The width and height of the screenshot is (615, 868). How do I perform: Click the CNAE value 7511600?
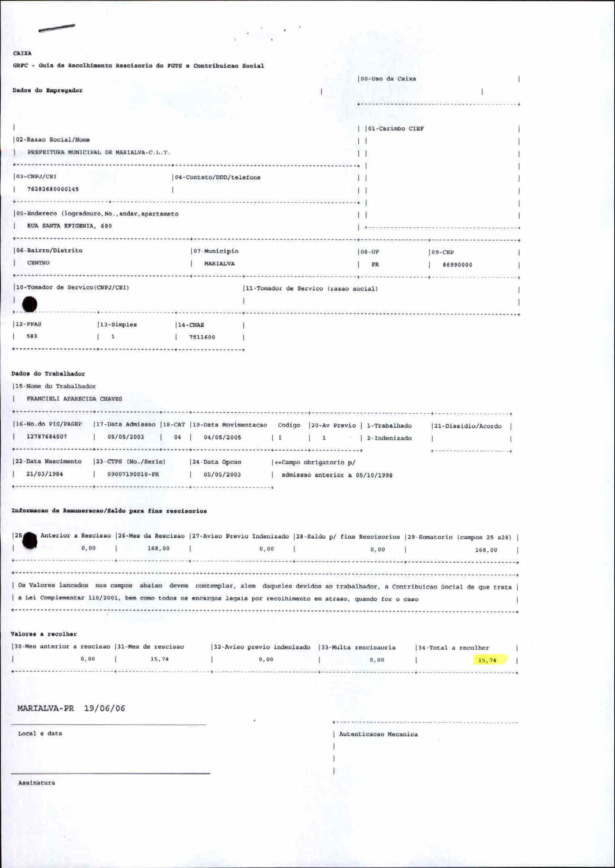202,337
